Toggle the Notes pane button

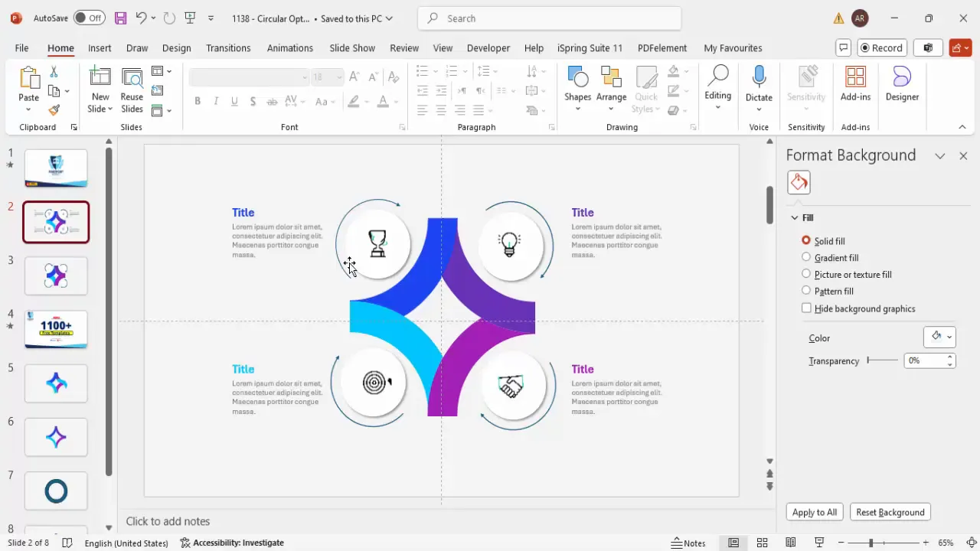click(x=688, y=543)
